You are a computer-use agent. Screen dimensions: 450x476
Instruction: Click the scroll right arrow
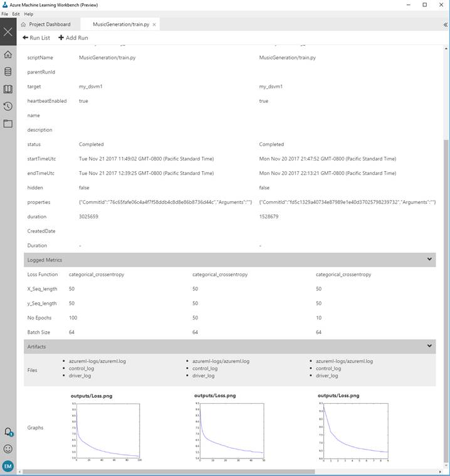[x=440, y=472]
